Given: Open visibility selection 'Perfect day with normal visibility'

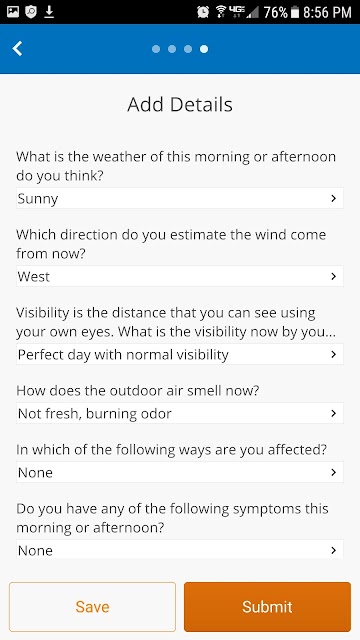Looking at the screenshot, I should (180, 354).
